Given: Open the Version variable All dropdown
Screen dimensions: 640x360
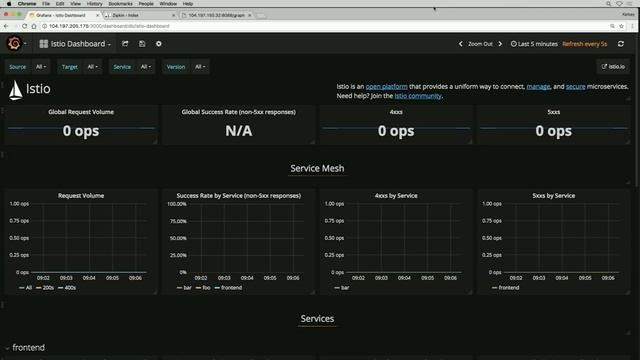Looking at the screenshot, I should click(200, 67).
